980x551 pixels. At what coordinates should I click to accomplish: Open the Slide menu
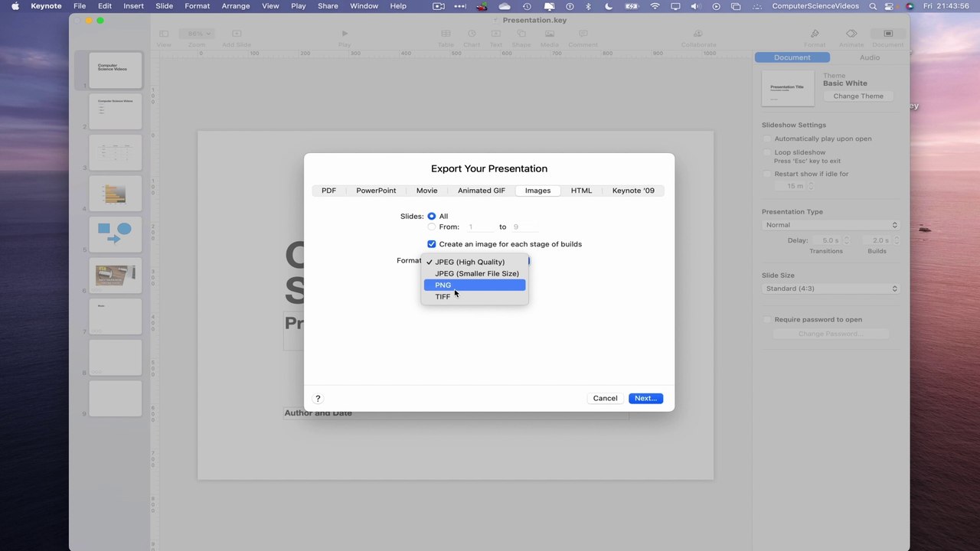(x=164, y=6)
